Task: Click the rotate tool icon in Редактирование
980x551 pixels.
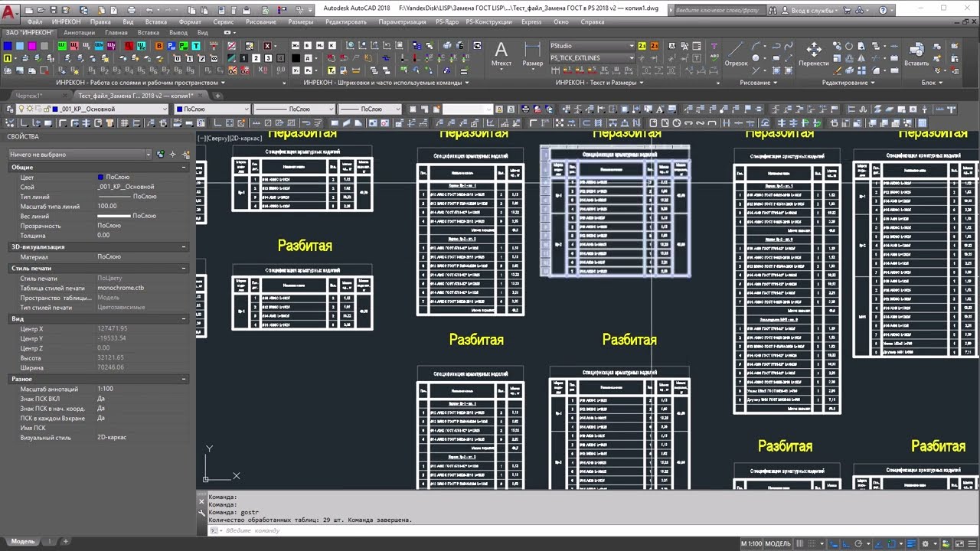Action: pos(848,46)
